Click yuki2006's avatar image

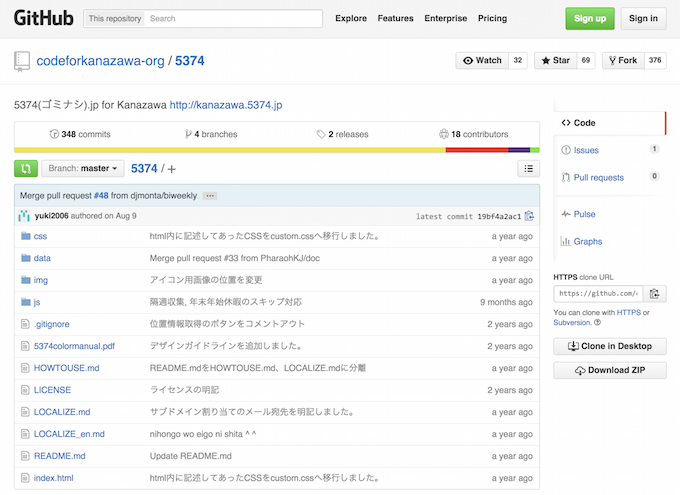click(24, 216)
